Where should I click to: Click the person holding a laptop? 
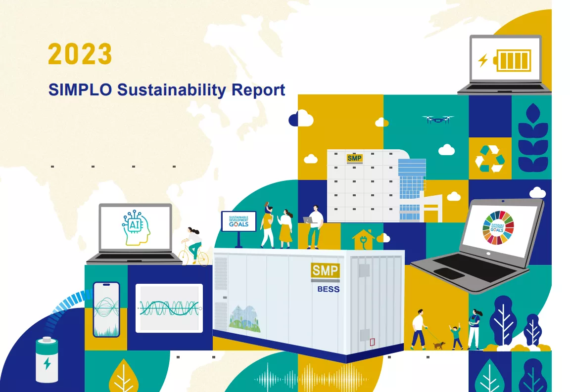(314, 226)
